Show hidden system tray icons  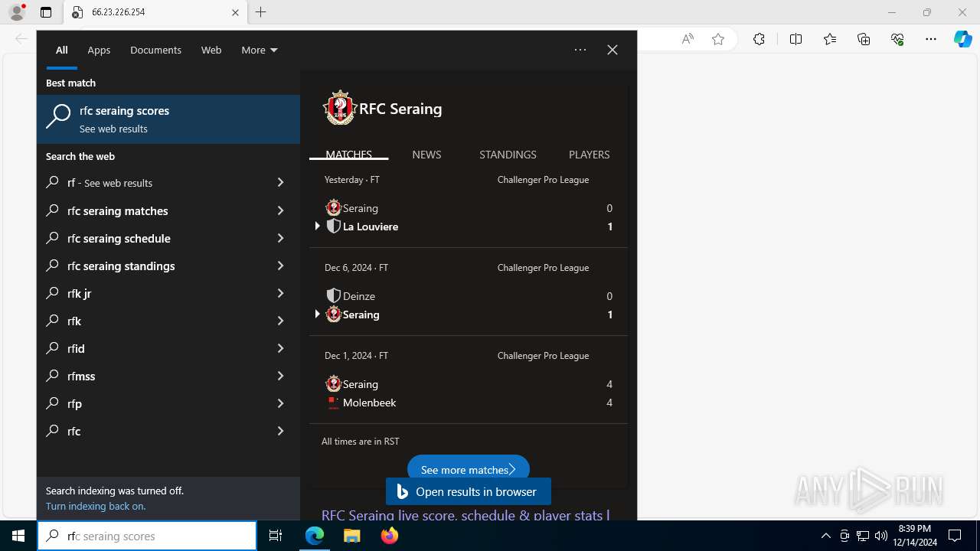tap(825, 536)
